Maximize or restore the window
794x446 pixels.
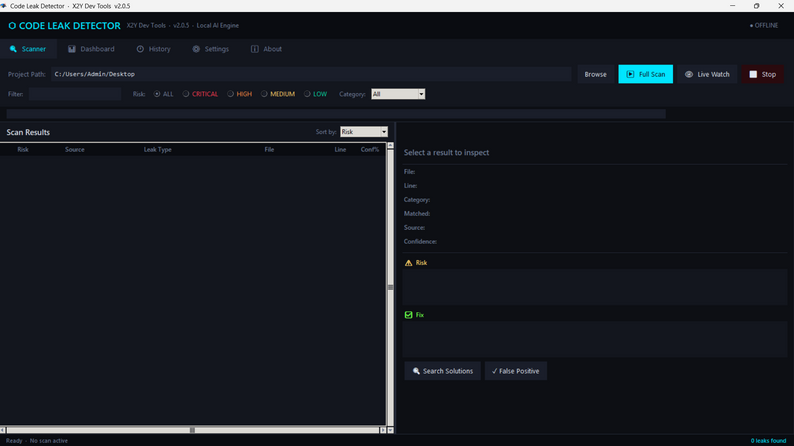click(757, 6)
